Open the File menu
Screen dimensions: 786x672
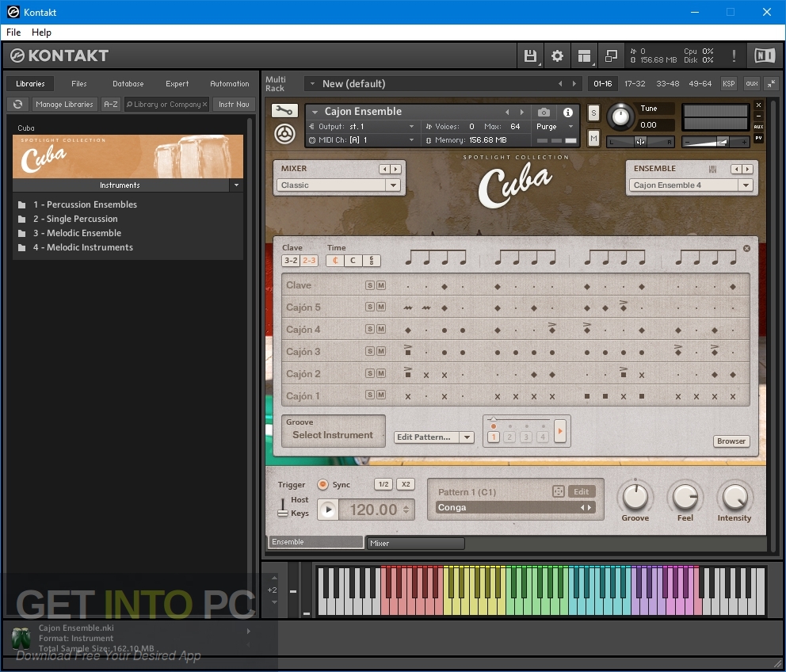point(13,32)
